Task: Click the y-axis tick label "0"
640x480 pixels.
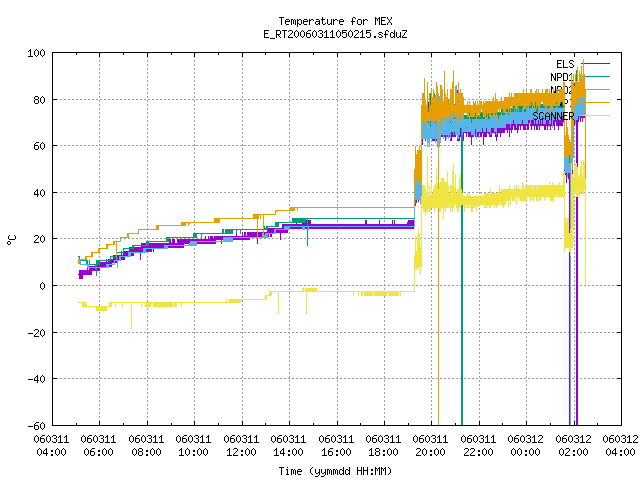Action: (x=42, y=286)
